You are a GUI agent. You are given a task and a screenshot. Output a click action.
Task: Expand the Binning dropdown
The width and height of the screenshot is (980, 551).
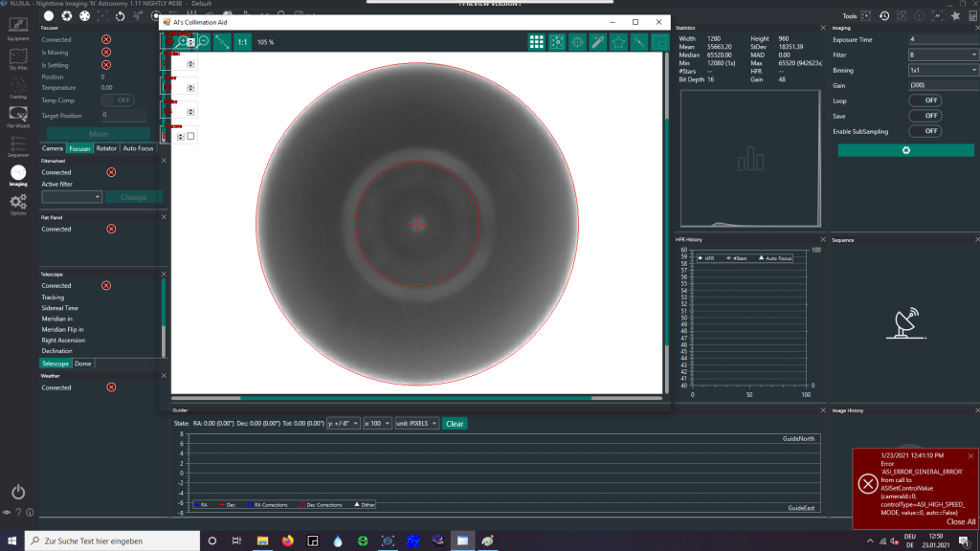[943, 71]
